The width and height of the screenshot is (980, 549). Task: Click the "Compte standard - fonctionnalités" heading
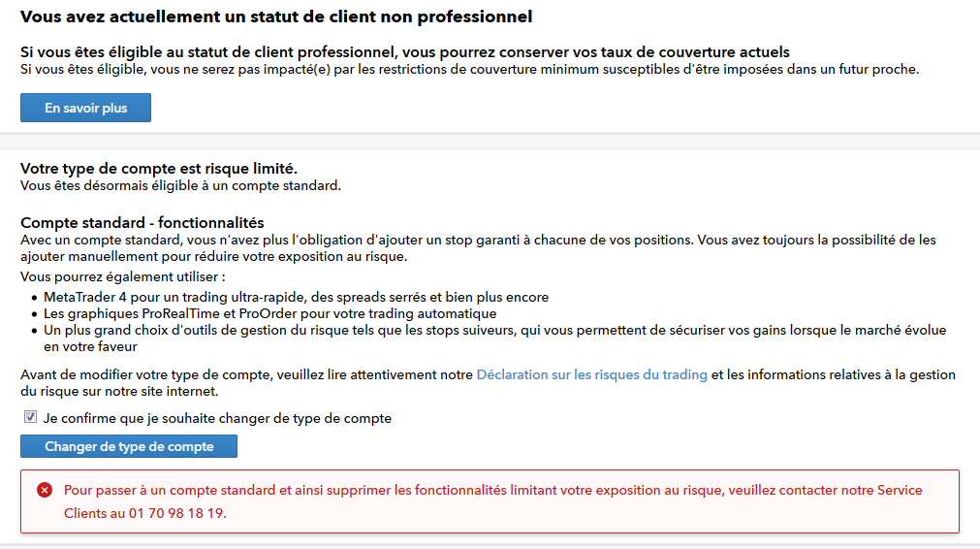(x=142, y=223)
